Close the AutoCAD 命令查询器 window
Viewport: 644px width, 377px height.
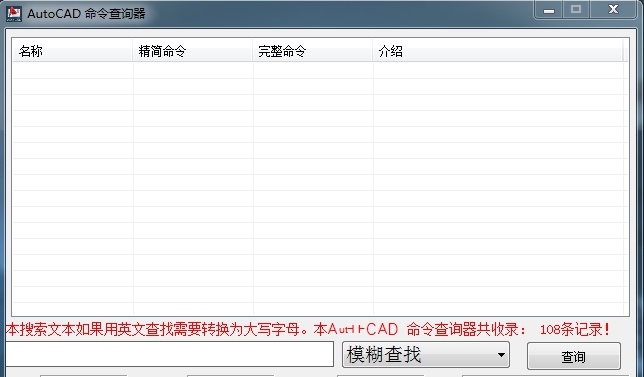(613, 10)
